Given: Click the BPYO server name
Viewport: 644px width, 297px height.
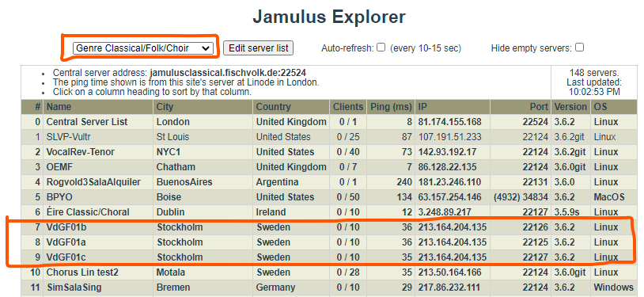Looking at the screenshot, I should pos(59,197).
